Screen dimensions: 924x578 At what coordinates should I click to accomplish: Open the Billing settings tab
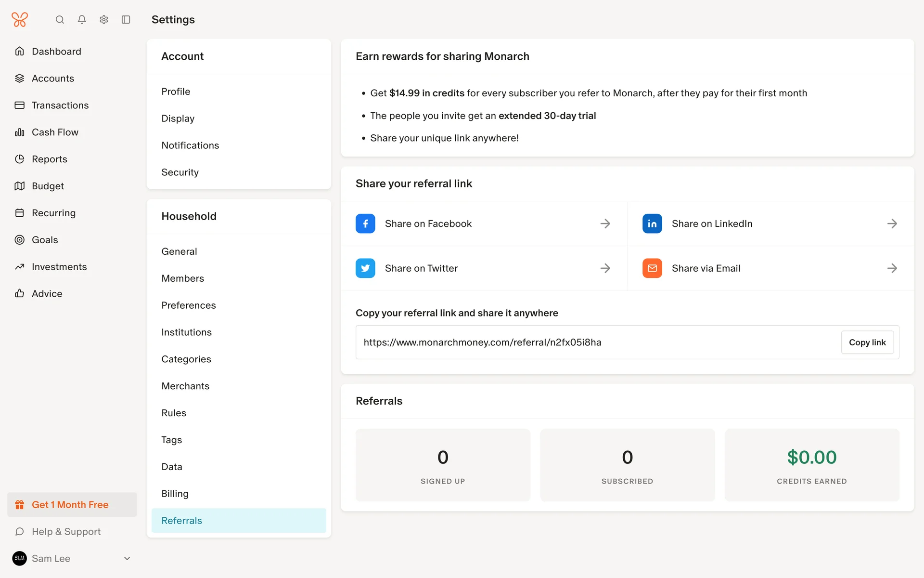[x=175, y=494]
